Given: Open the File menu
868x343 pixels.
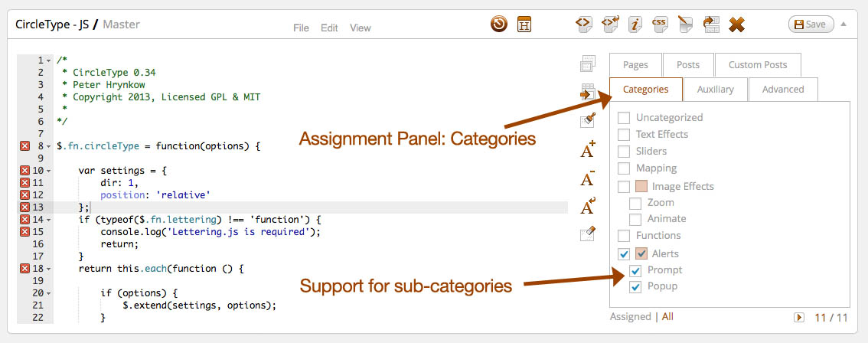Looking at the screenshot, I should pos(301,28).
